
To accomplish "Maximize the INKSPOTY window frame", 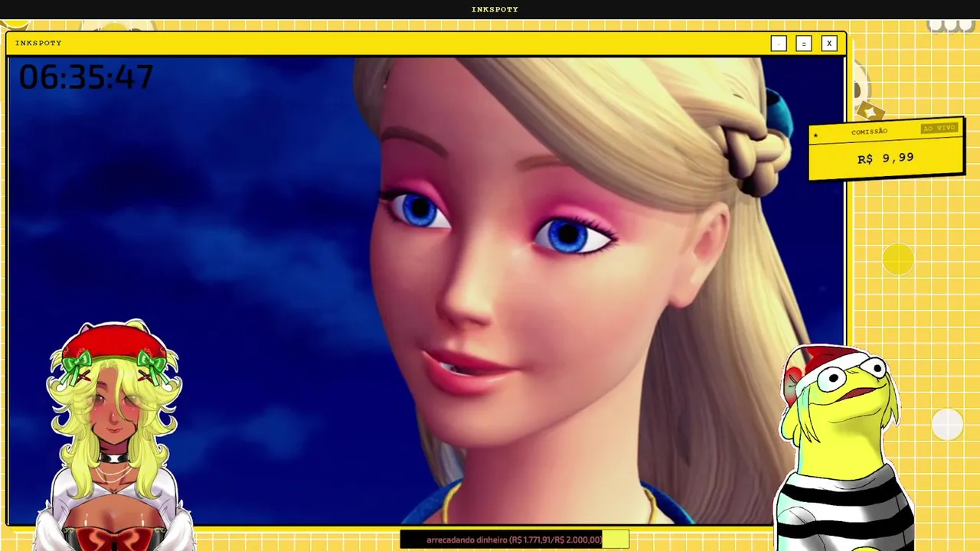I will 803,44.
